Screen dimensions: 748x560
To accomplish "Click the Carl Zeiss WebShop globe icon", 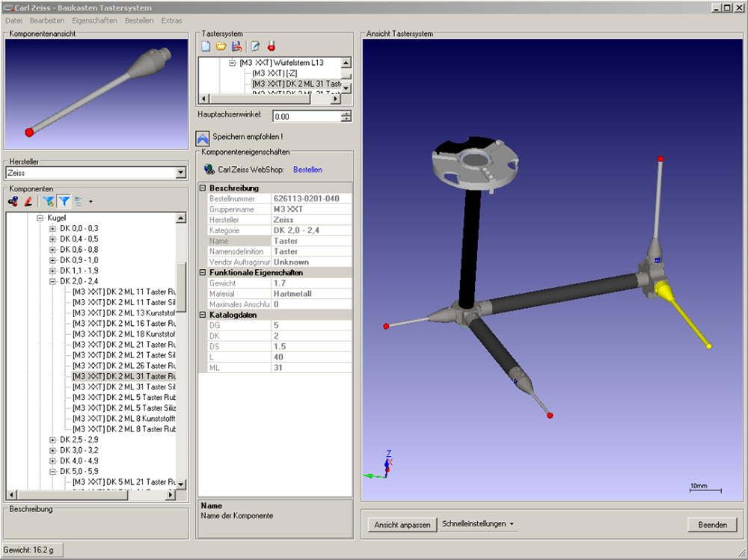I will coord(209,169).
